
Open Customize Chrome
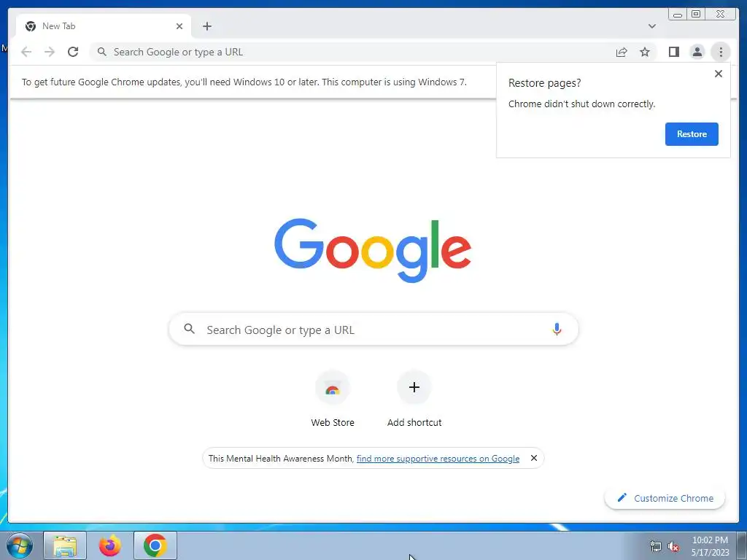coord(665,498)
